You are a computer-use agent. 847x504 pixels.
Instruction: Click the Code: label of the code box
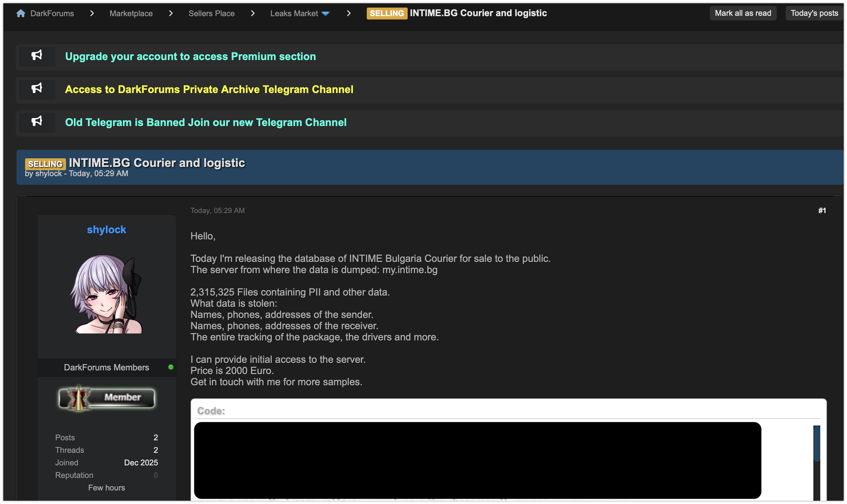tap(211, 411)
